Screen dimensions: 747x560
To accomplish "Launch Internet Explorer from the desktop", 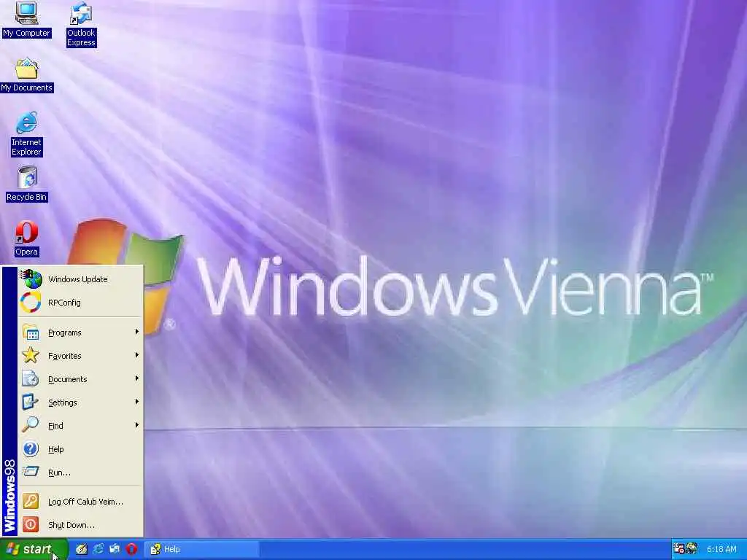I will [27, 133].
